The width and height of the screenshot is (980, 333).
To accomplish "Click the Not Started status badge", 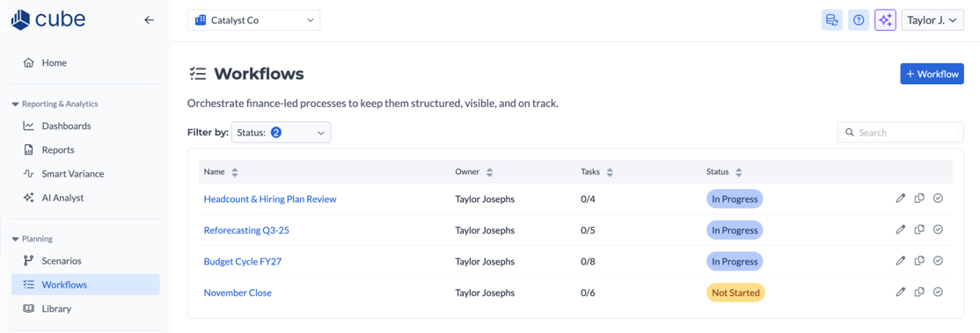I will pyautogui.click(x=735, y=293).
